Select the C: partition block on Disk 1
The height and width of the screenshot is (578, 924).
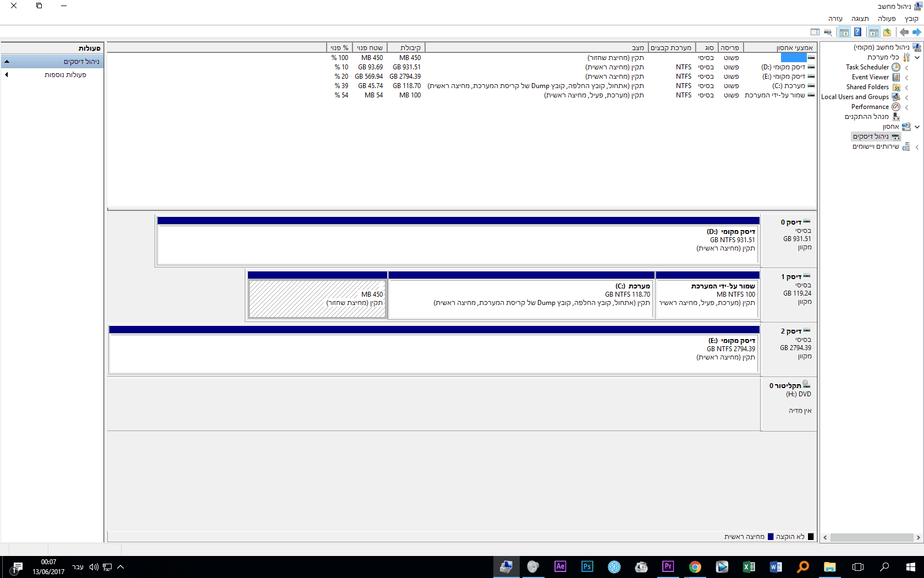click(521, 295)
